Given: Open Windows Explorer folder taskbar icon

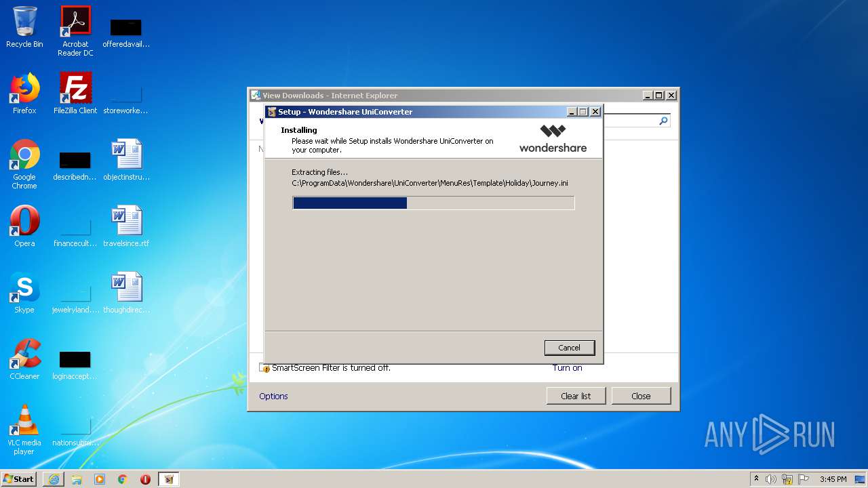Looking at the screenshot, I should (77, 479).
